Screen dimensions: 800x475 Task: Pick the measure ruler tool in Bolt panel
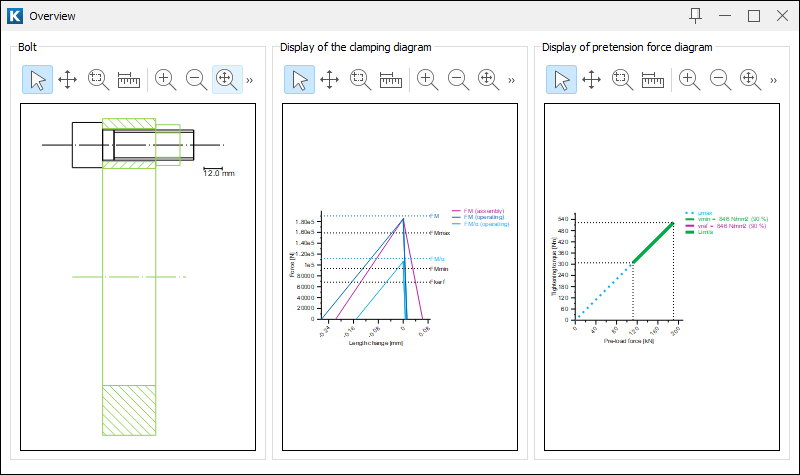[x=128, y=80]
